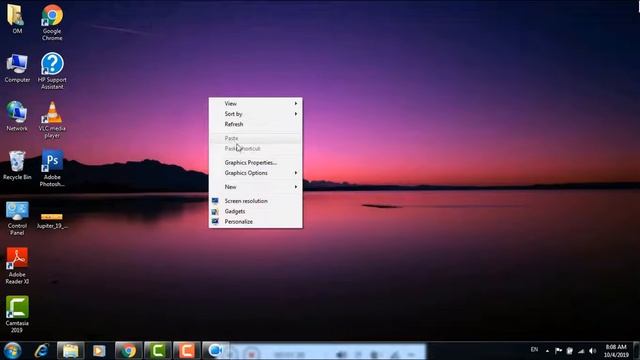Image resolution: width=640 pixels, height=360 pixels.
Task: Open the clock and date display
Action: click(x=616, y=351)
